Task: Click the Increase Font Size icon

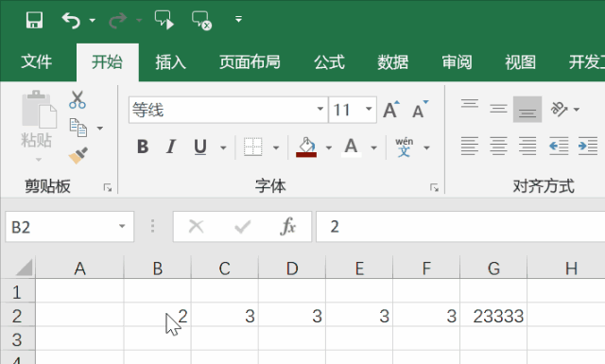Action: (x=390, y=110)
